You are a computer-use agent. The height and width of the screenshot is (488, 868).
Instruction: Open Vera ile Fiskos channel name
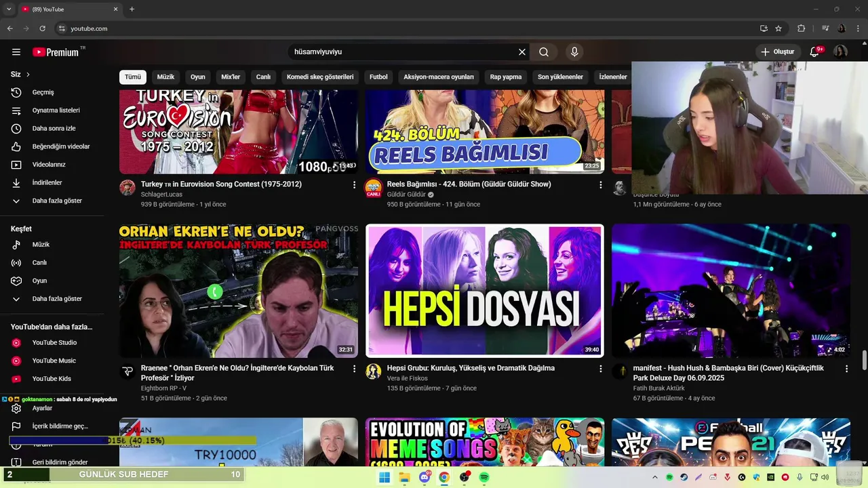pyautogui.click(x=408, y=378)
